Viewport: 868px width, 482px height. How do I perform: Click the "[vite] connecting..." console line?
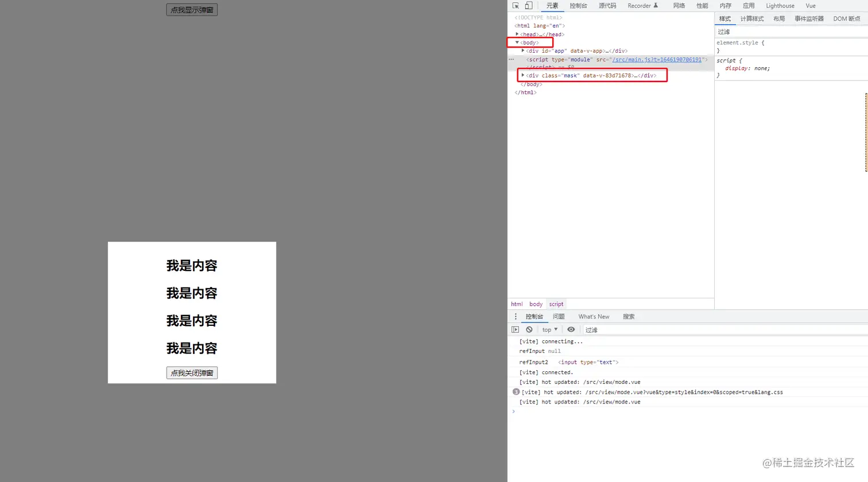click(551, 341)
